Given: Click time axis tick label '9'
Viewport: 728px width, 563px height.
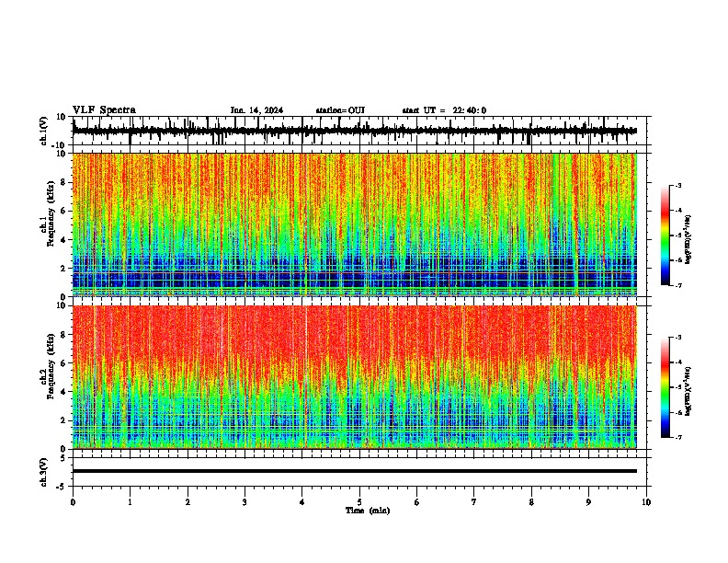Looking at the screenshot, I should (588, 502).
